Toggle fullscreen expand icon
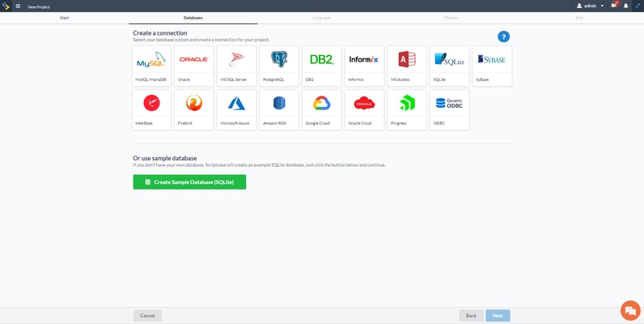Image resolution: width=644 pixels, height=324 pixels. click(638, 6)
